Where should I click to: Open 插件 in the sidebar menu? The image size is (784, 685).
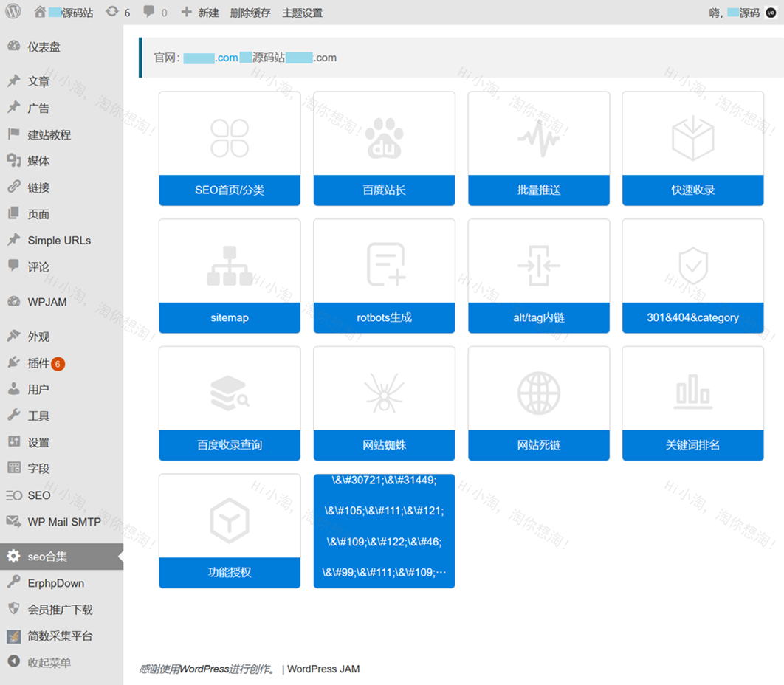click(38, 363)
